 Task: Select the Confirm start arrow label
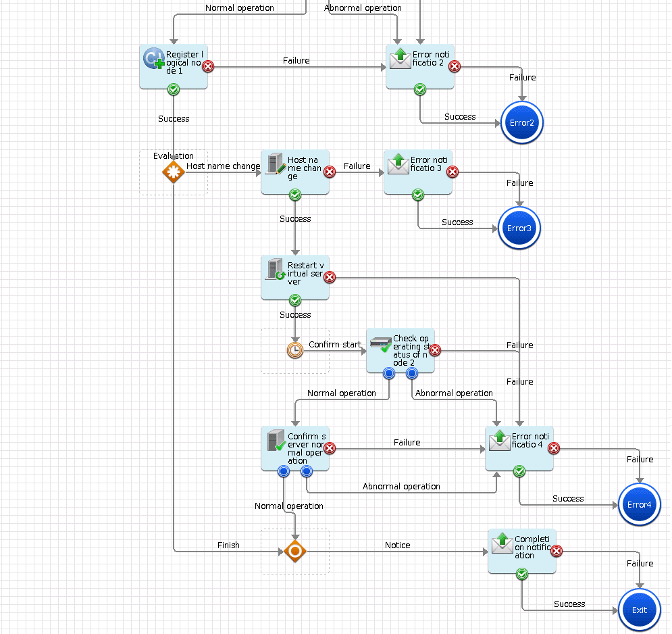click(335, 345)
